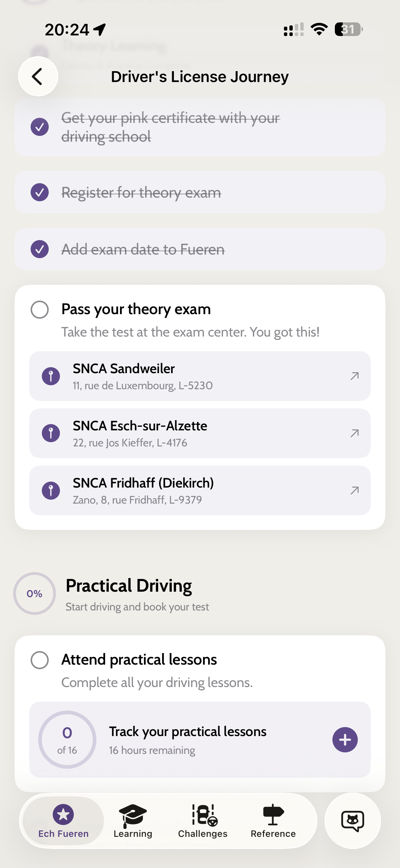Tap the SNCA Fridhaff location pin icon
400x868 pixels.
(x=51, y=490)
